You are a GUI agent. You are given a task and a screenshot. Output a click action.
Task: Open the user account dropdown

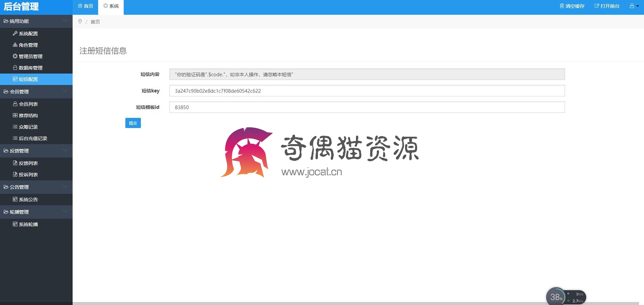click(634, 6)
